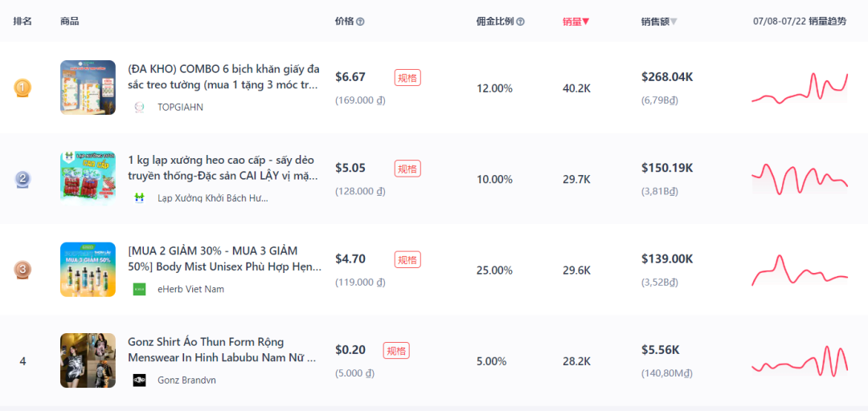The height and width of the screenshot is (411, 868).
Task: Click the silver rank 2 medal icon
Action: [23, 179]
